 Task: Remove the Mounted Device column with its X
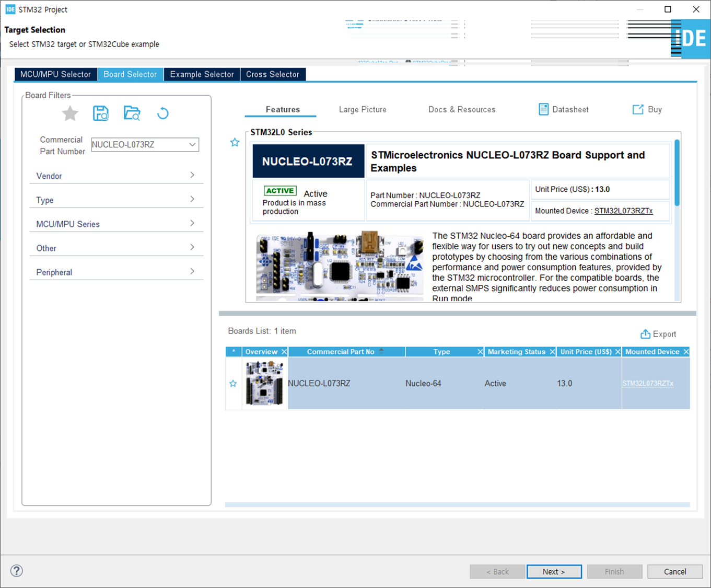pos(686,352)
